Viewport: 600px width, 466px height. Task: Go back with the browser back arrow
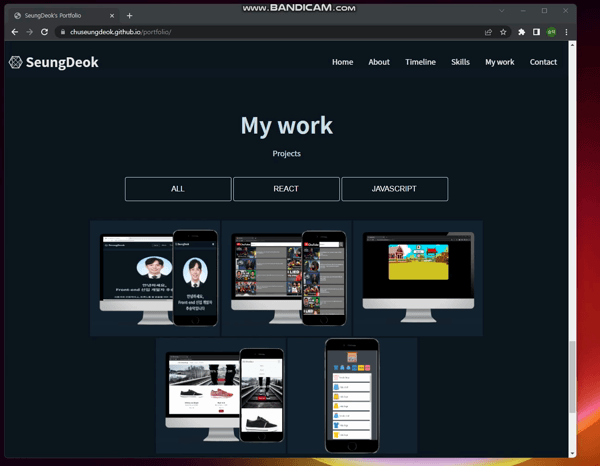point(15,32)
